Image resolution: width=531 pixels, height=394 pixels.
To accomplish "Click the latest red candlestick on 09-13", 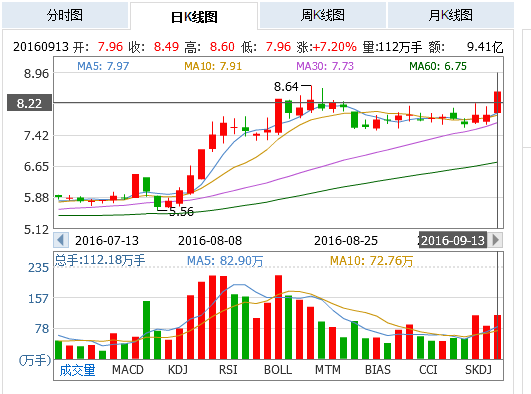I will 497,102.
